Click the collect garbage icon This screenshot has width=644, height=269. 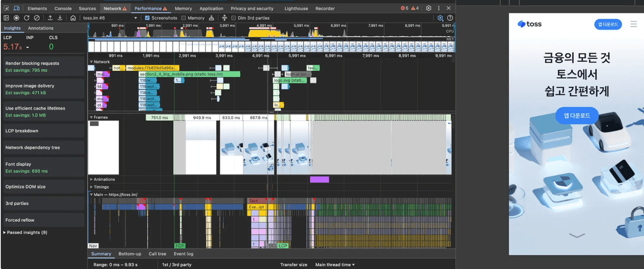[211, 18]
